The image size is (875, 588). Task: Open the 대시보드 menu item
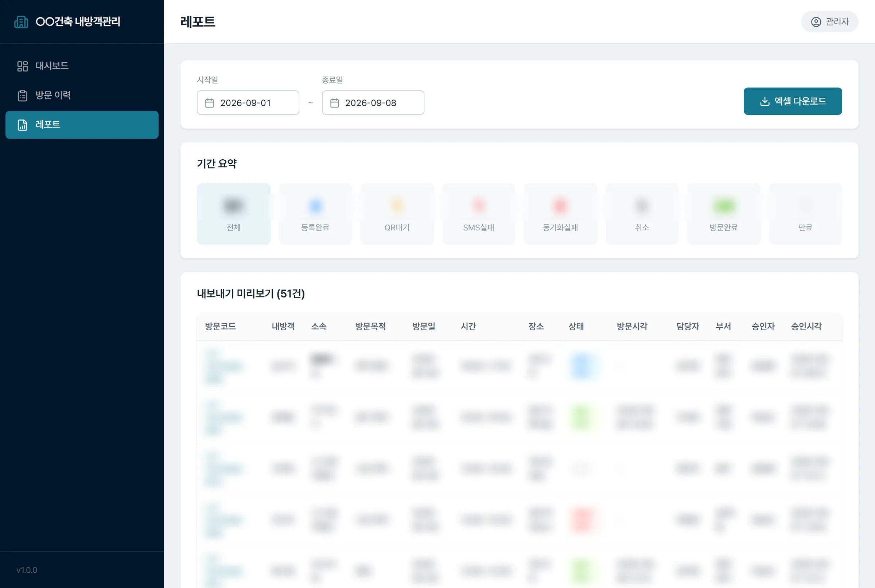pos(82,66)
